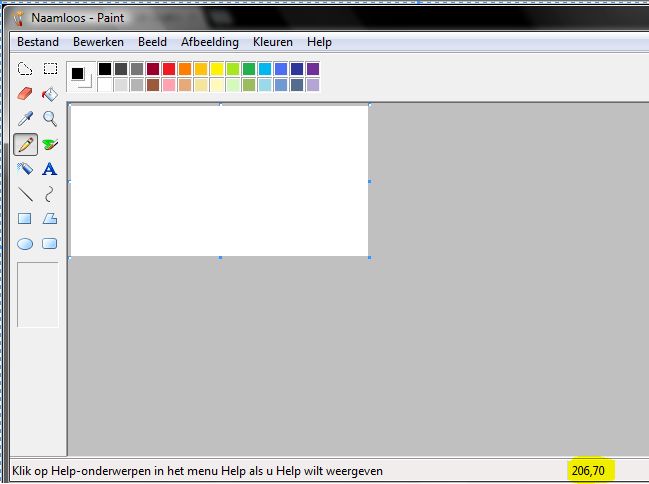Click the Paint app icon in title bar

coord(18,18)
